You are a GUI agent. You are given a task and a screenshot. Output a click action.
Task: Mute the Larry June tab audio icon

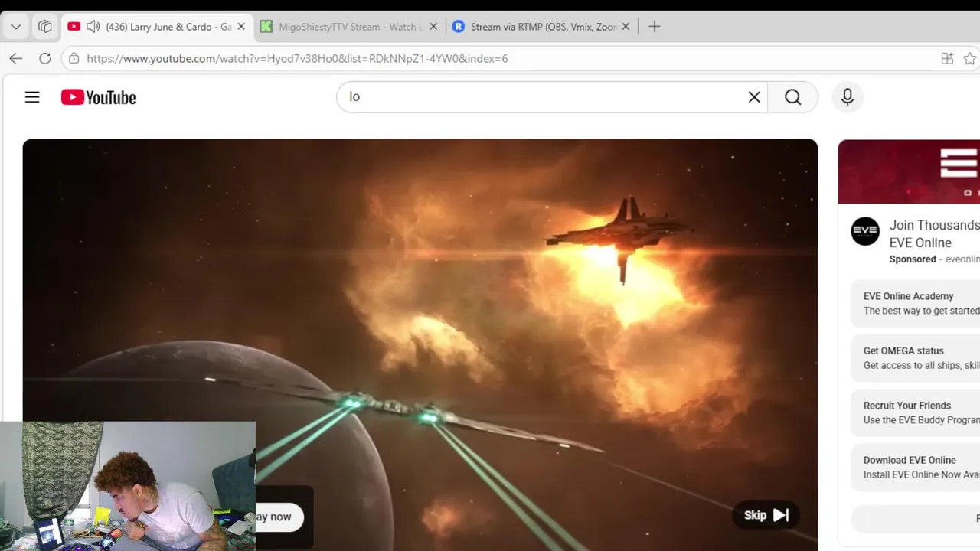(93, 27)
